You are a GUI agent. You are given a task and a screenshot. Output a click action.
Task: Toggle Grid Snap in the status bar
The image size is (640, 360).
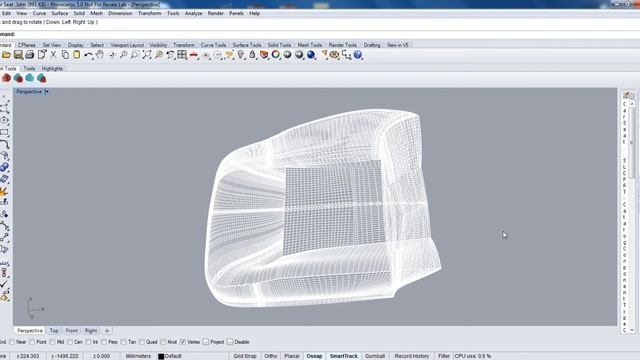pyautogui.click(x=245, y=356)
